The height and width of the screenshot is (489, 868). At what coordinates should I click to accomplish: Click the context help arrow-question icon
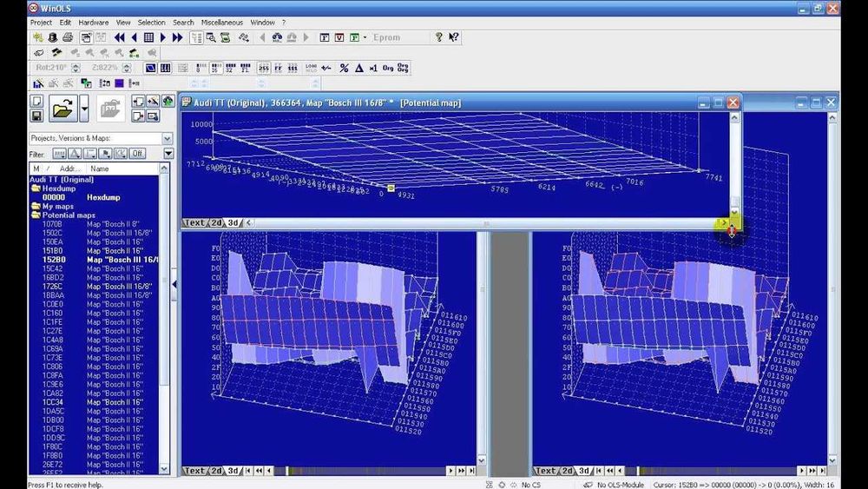pyautogui.click(x=453, y=37)
